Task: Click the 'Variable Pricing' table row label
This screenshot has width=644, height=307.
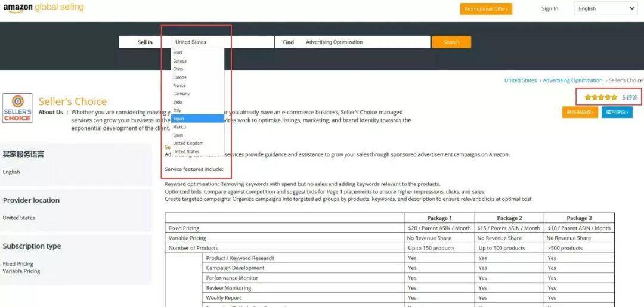Action: (187, 238)
